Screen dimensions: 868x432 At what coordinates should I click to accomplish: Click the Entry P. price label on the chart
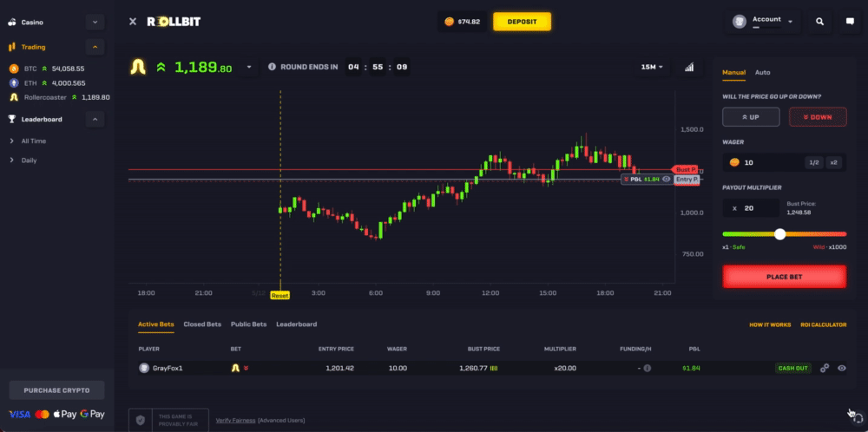687,180
